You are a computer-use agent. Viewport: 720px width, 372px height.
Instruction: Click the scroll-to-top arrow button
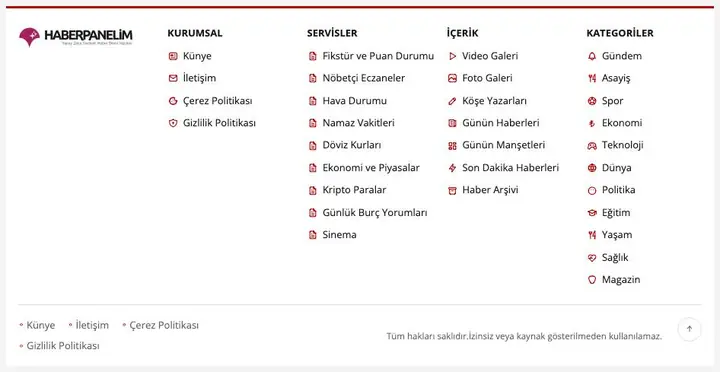point(689,329)
